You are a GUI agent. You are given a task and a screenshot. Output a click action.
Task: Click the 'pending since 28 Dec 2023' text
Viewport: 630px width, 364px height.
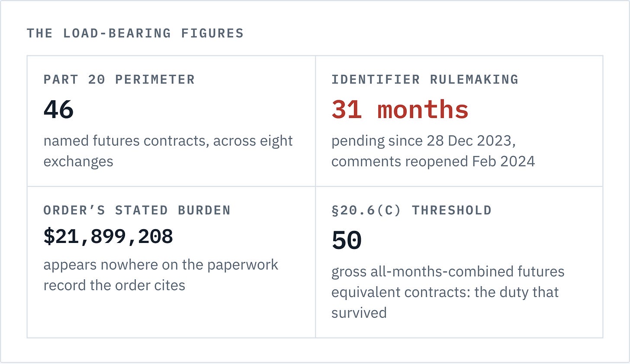[423, 141]
